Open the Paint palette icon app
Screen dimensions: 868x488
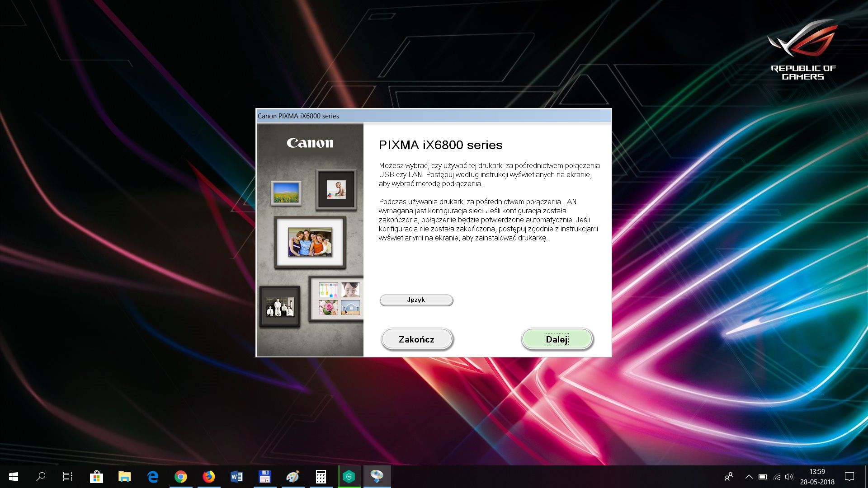tap(292, 477)
